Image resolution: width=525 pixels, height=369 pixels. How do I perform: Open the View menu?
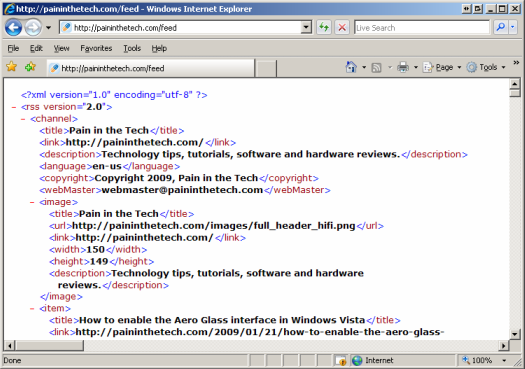tap(61, 49)
